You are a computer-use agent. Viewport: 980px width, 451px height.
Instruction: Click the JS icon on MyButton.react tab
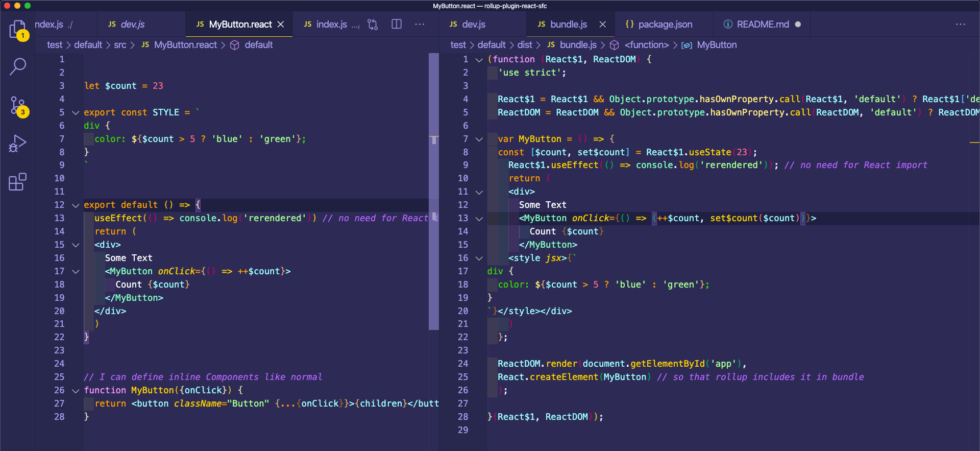point(200,25)
